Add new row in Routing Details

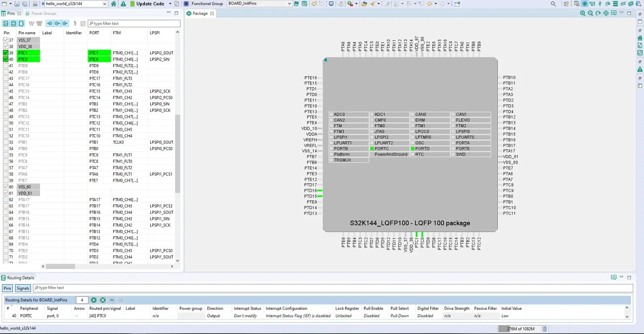click(x=94, y=300)
